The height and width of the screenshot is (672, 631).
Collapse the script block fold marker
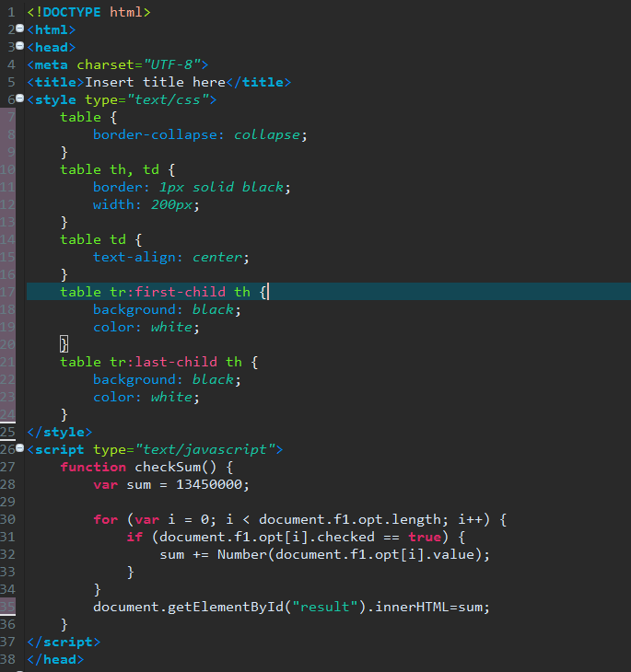(19, 448)
